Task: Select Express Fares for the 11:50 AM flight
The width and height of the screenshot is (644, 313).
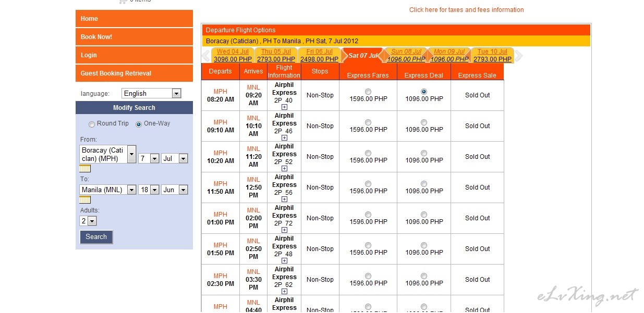Action: pos(368,184)
